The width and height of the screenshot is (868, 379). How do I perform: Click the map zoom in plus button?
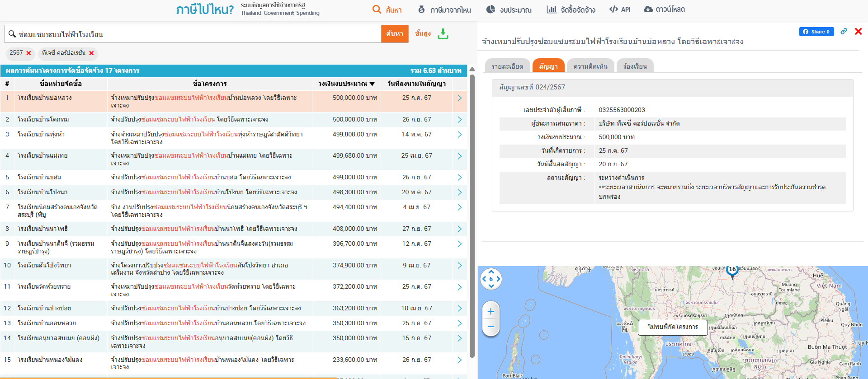click(491, 311)
